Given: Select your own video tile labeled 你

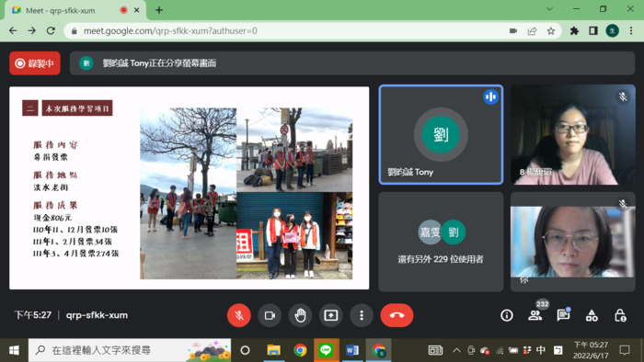Looking at the screenshot, I should pos(573,242).
